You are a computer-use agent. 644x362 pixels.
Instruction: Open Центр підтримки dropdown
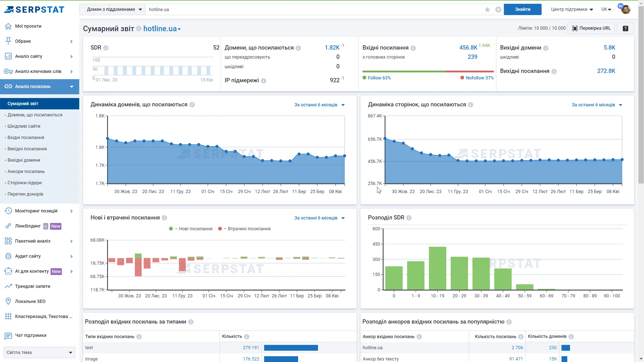[572, 10]
